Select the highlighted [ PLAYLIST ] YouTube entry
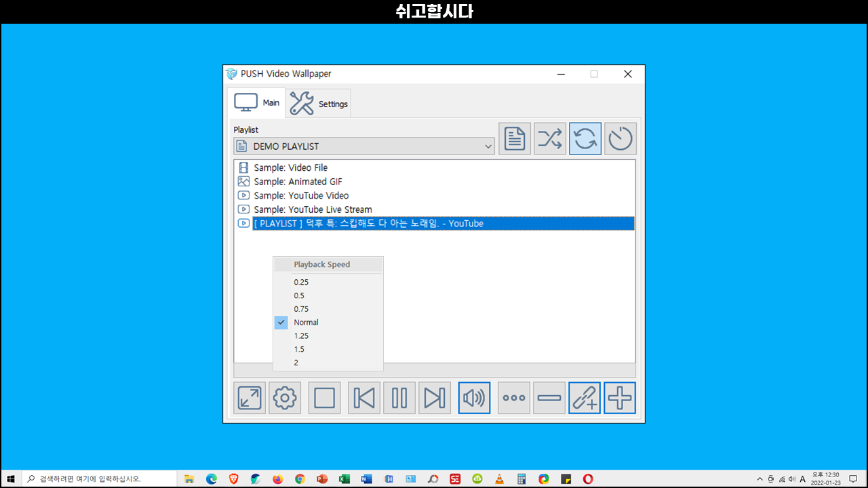 pyautogui.click(x=443, y=223)
